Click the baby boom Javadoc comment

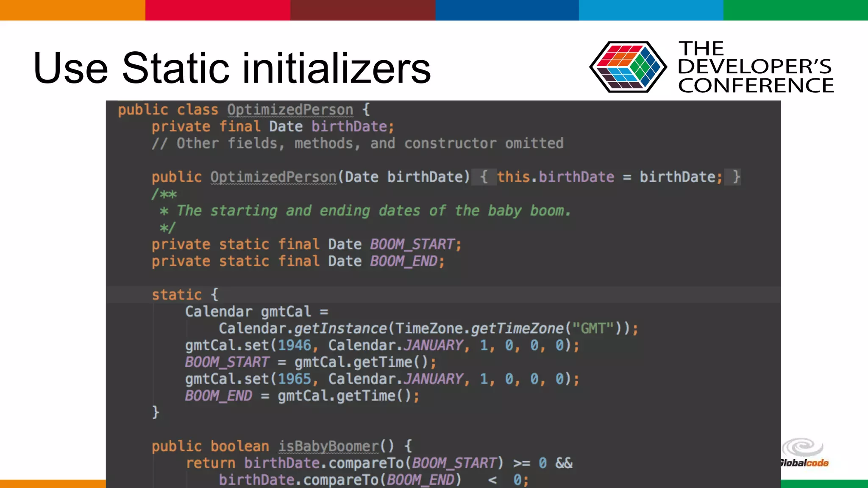coord(362,211)
